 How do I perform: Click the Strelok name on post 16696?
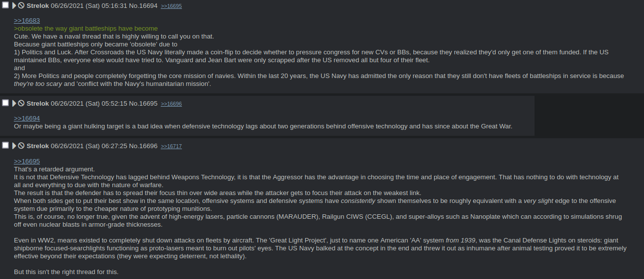37,146
